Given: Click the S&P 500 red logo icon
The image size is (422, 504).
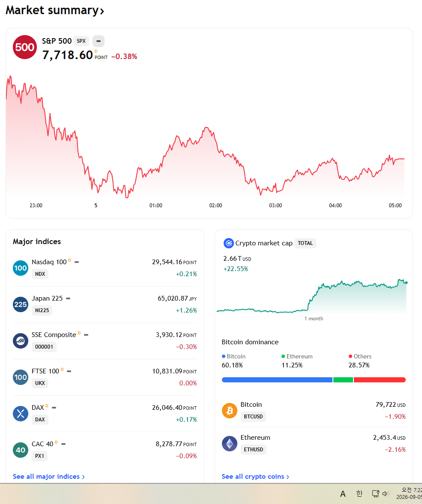Looking at the screenshot, I should coord(25,47).
